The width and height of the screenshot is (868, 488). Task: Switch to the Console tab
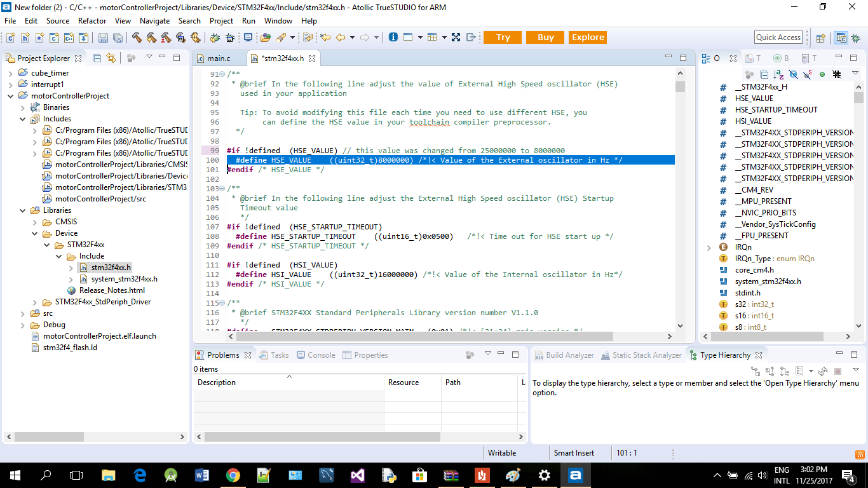(x=316, y=355)
